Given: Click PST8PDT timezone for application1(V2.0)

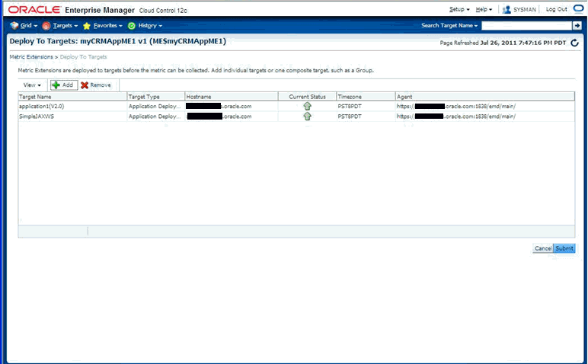Looking at the screenshot, I should (x=350, y=107).
